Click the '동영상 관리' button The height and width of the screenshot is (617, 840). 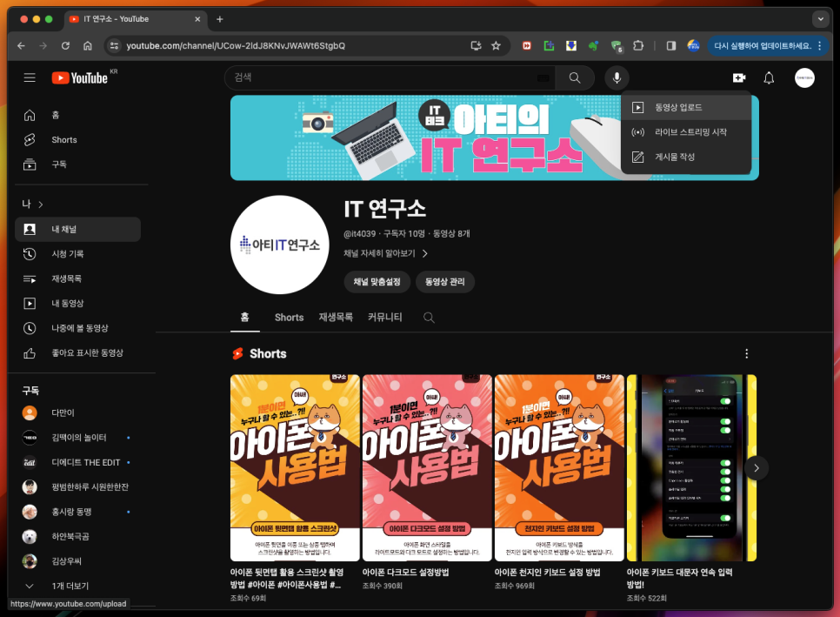point(444,281)
